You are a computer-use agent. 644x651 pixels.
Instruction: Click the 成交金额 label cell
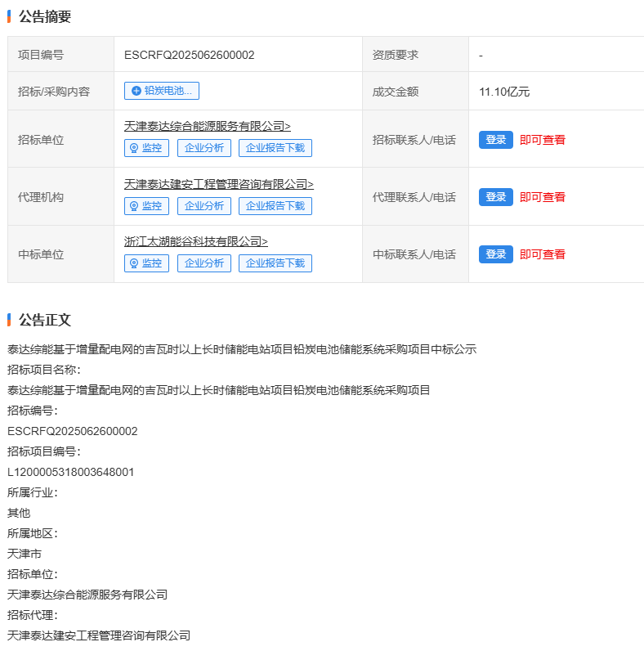[x=415, y=91]
